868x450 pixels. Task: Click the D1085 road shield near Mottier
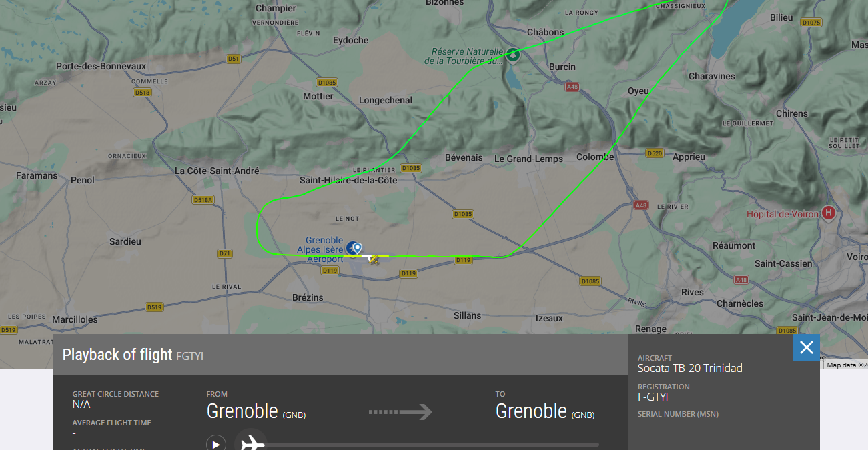(327, 83)
